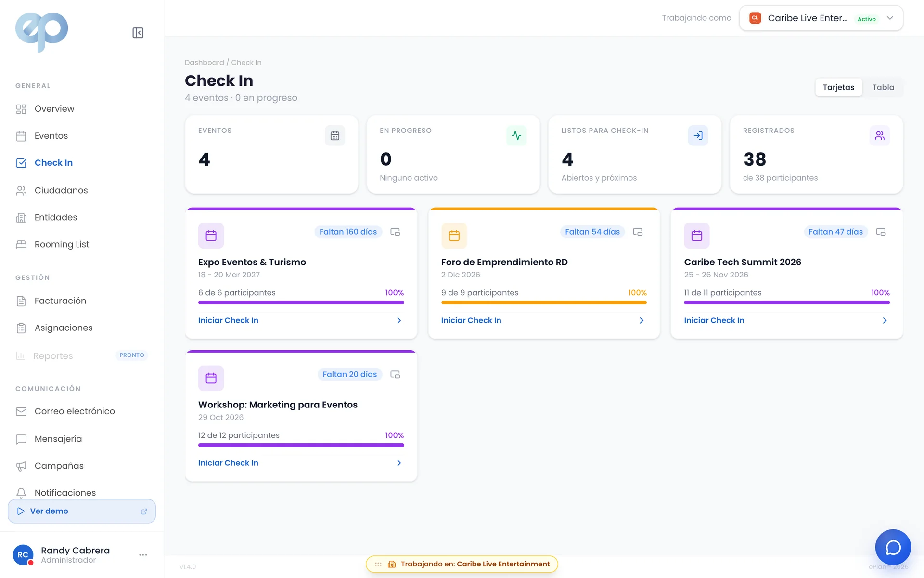924x578 pixels.
Task: Click Iniciar Check In for Expo Eventos & Turismo
Action: 228,320
